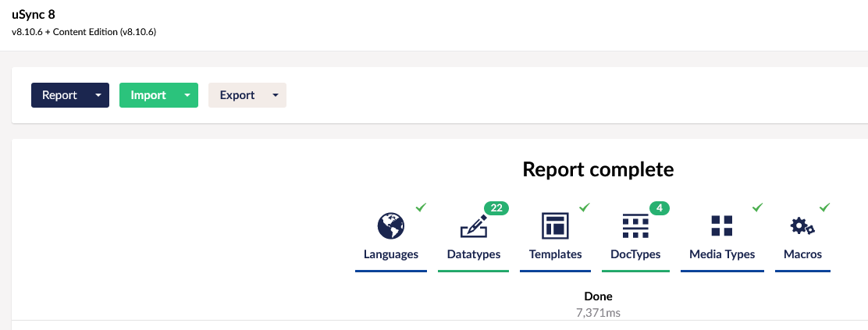Click the Report complete heading

pos(599,169)
